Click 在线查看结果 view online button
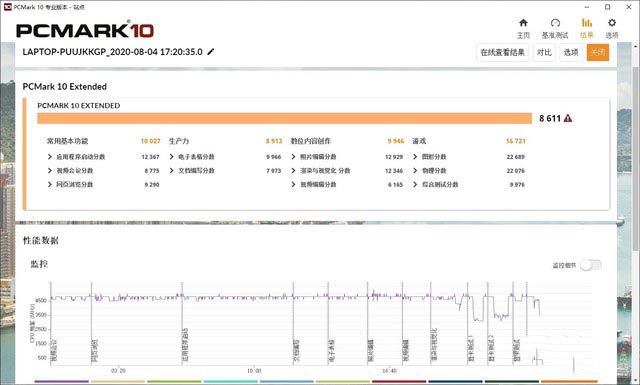Screen dimensions: 640x385 [502, 52]
